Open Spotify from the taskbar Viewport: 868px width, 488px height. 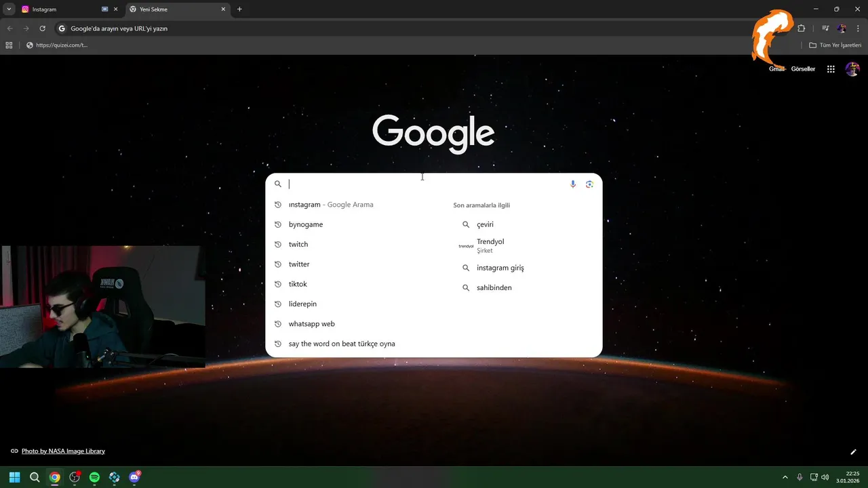coord(94,477)
